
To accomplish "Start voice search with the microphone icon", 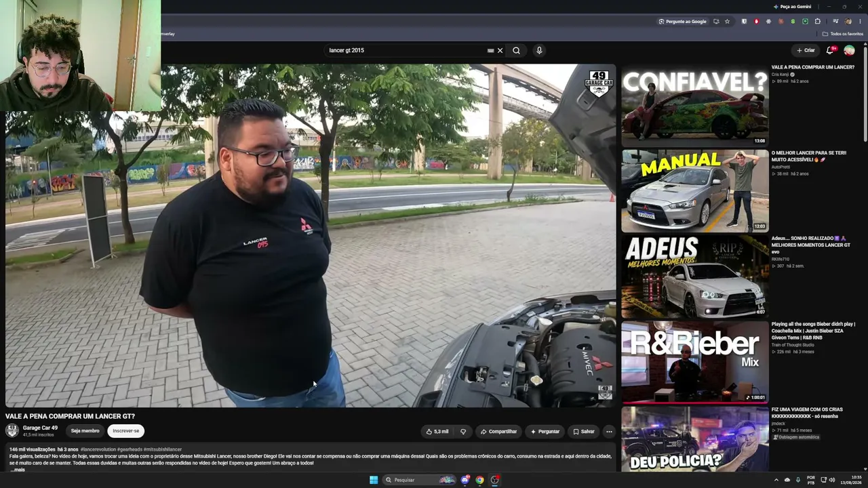I will point(539,50).
